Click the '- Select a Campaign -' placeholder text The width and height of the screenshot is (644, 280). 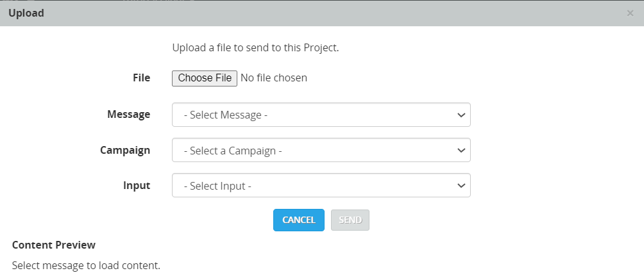click(x=233, y=151)
